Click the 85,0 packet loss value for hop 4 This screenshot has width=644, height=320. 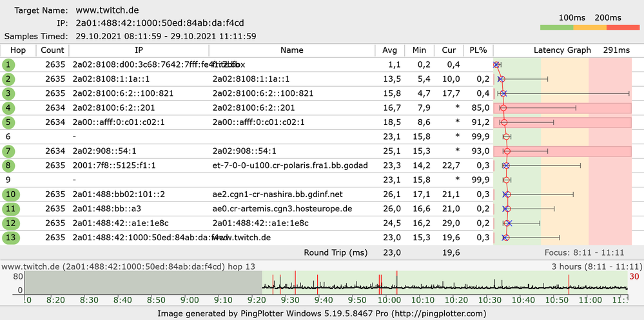point(480,108)
